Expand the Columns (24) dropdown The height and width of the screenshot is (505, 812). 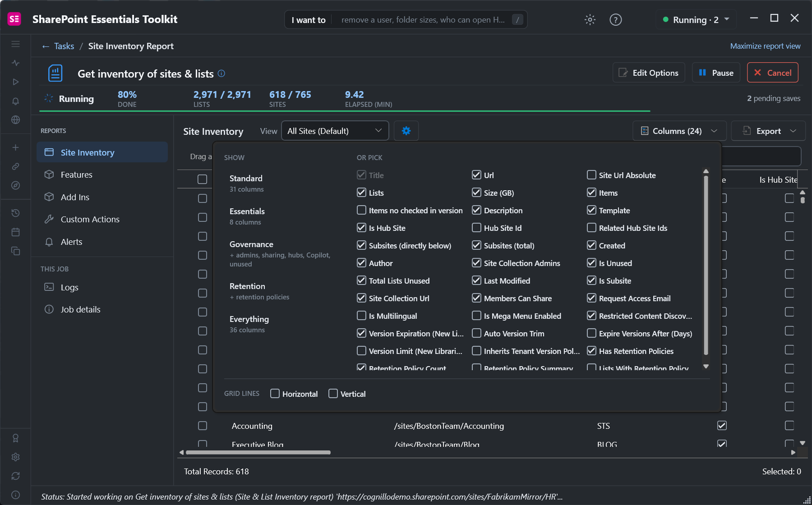pos(679,131)
